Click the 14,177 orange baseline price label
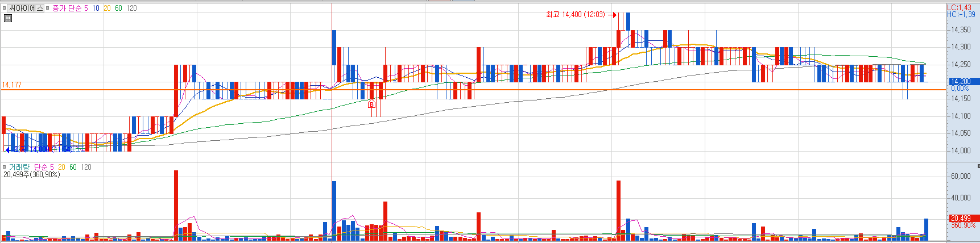Viewport: 980px width, 243px height. (x=12, y=85)
